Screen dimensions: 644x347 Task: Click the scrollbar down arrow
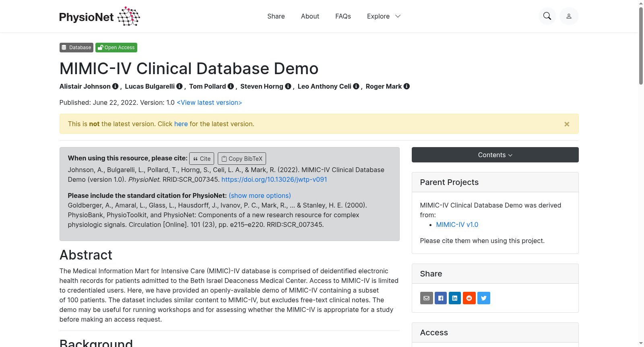[641, 343]
